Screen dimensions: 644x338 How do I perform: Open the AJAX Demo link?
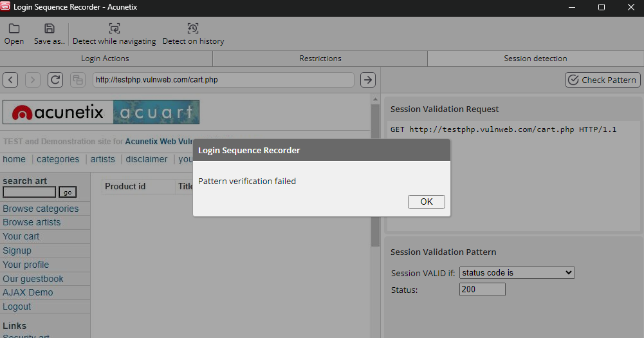28,292
